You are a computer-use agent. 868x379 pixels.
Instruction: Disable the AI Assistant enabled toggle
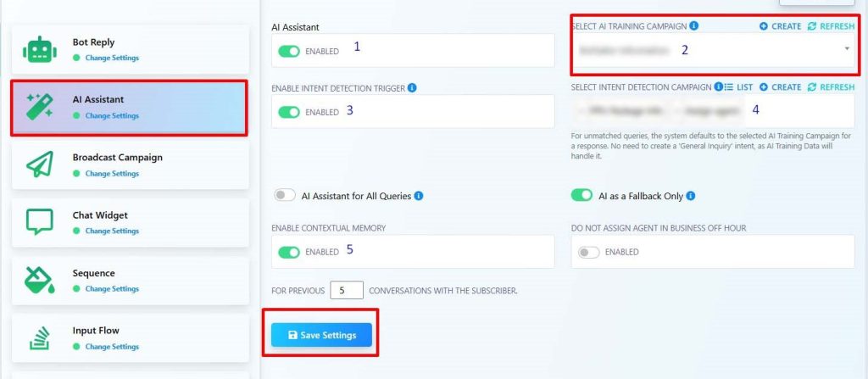(x=289, y=51)
